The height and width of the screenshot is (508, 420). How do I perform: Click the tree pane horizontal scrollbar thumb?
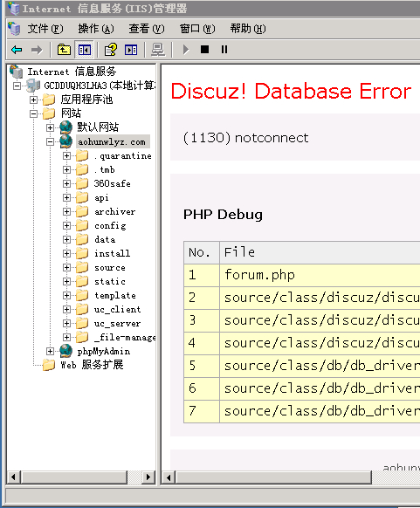click(74, 477)
